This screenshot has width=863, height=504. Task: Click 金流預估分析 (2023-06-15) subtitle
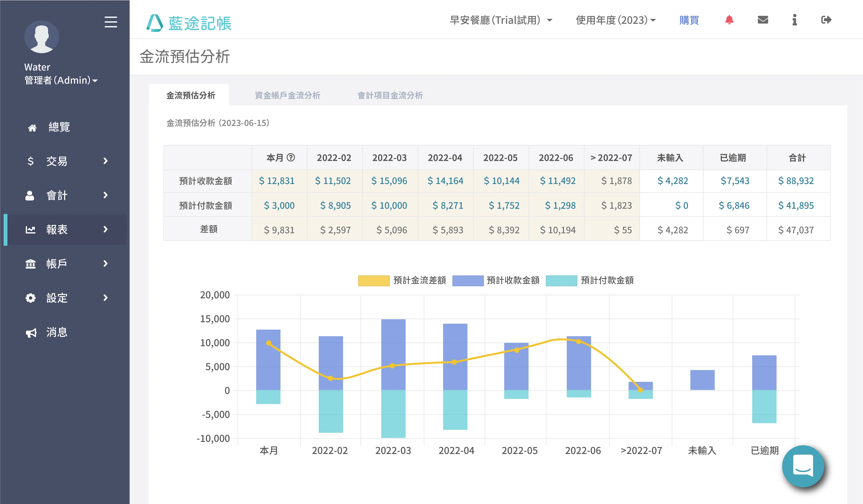(218, 123)
